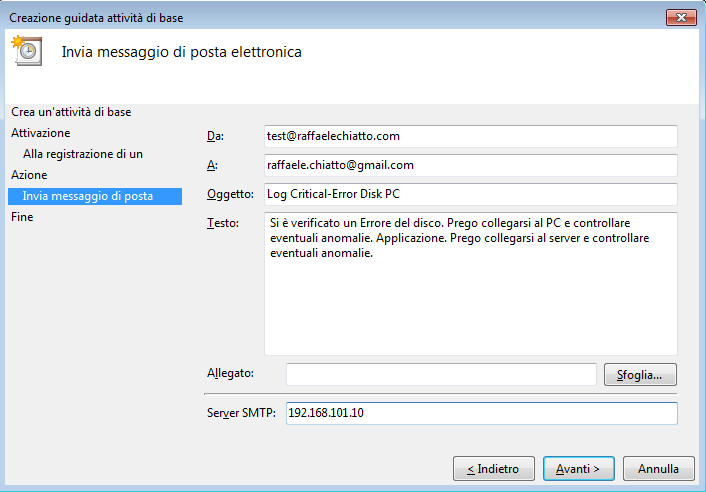Focus the Allegato attachment field
The height and width of the screenshot is (492, 706).
click(441, 375)
